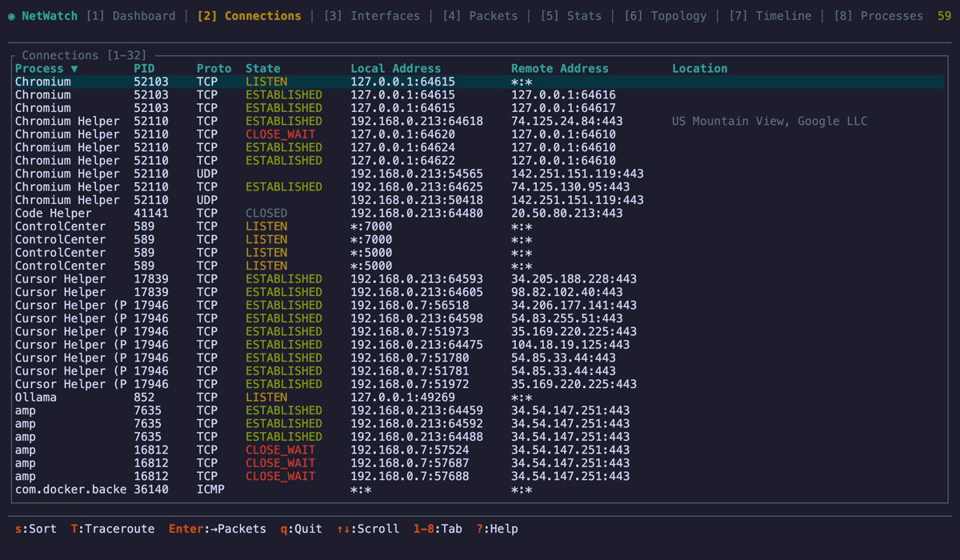Sort connections by the State column
Viewport: 960px width, 560px height.
[x=262, y=69]
